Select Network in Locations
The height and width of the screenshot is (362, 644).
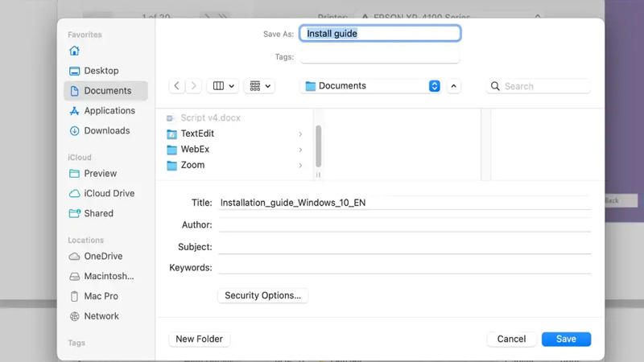[101, 317]
